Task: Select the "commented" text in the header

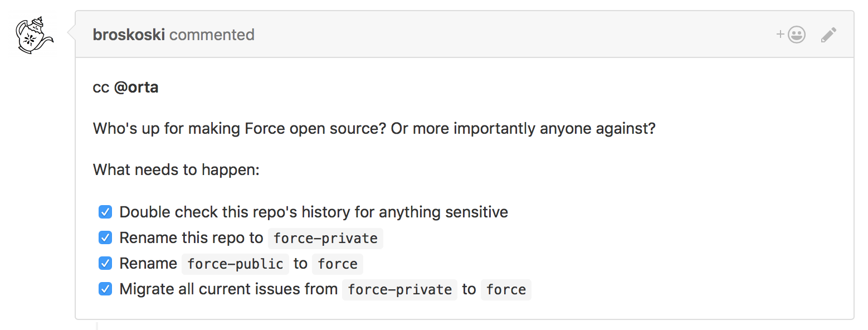Action: (212, 35)
